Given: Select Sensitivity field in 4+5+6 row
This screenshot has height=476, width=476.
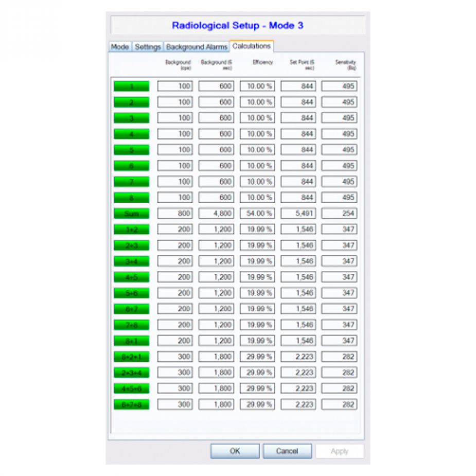Looking at the screenshot, I should pyautogui.click(x=339, y=389).
